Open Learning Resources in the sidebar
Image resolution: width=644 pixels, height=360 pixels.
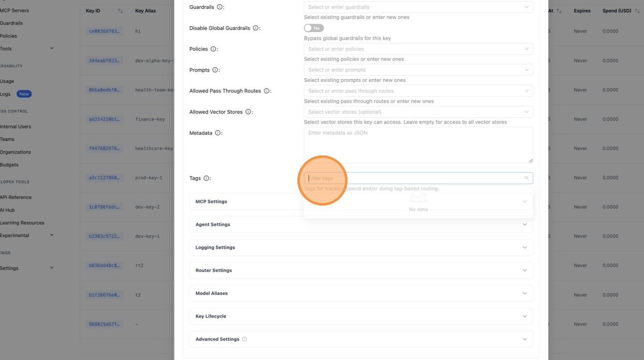click(22, 223)
